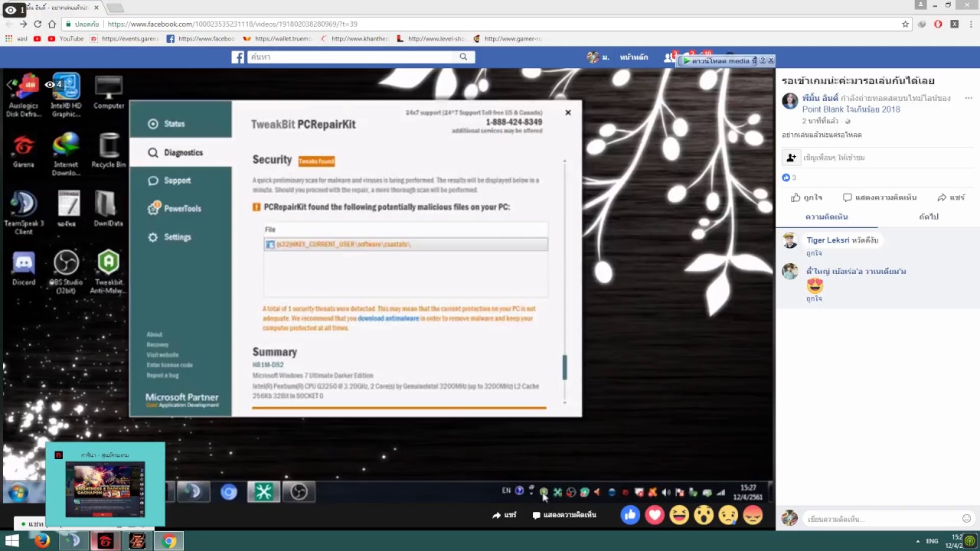
Task: Show hidden system tray icons
Action: (917, 541)
